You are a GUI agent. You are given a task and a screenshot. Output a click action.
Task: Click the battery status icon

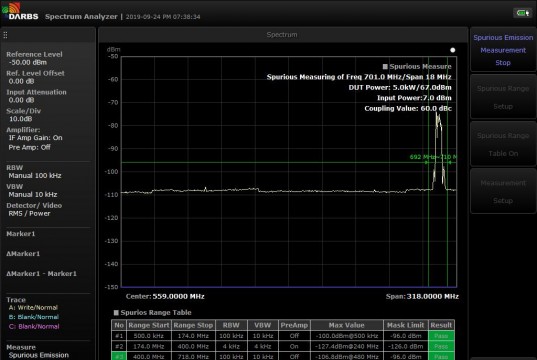click(522, 13)
